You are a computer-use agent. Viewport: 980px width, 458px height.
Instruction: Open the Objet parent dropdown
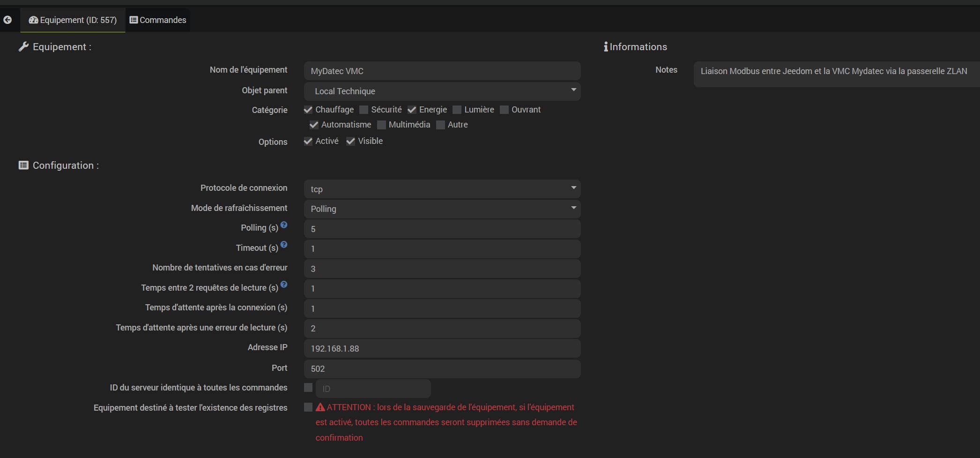click(x=442, y=91)
